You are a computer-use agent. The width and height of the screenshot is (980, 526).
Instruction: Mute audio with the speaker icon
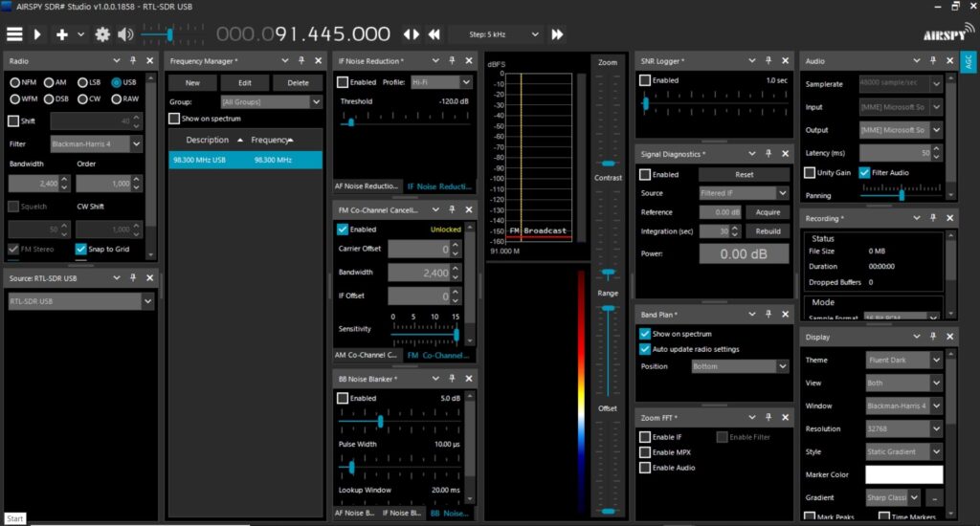125,34
